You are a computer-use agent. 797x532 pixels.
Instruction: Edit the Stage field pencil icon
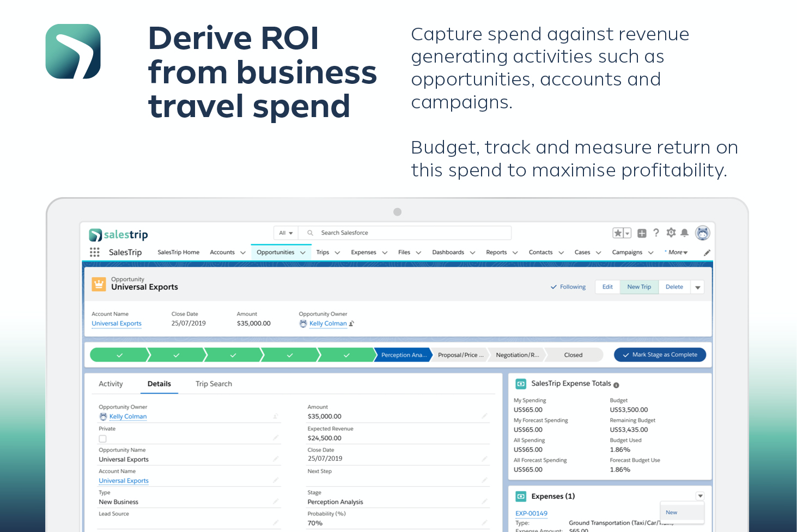(484, 502)
